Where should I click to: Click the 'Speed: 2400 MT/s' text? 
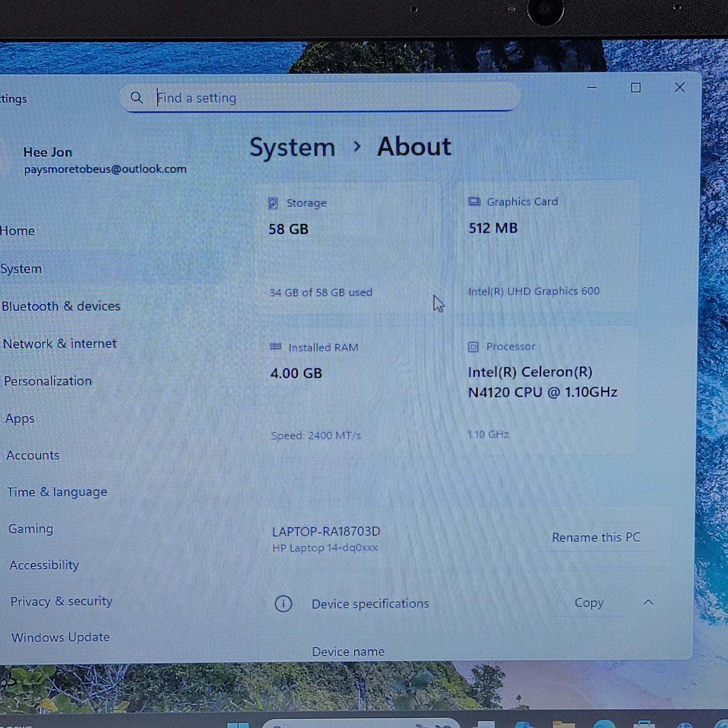point(316,435)
